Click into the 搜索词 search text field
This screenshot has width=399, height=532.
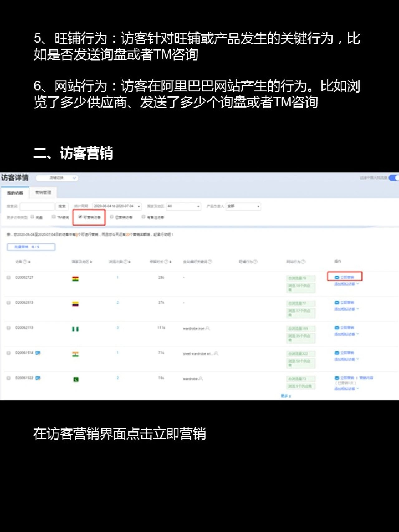(37, 206)
